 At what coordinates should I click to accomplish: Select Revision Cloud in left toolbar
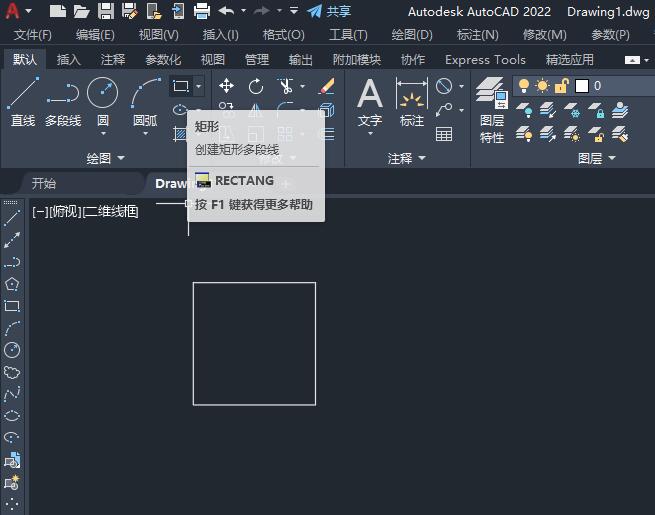[x=12, y=372]
